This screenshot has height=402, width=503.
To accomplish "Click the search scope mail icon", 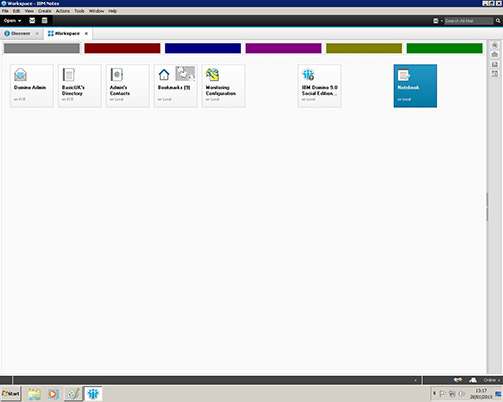I will 436,21.
